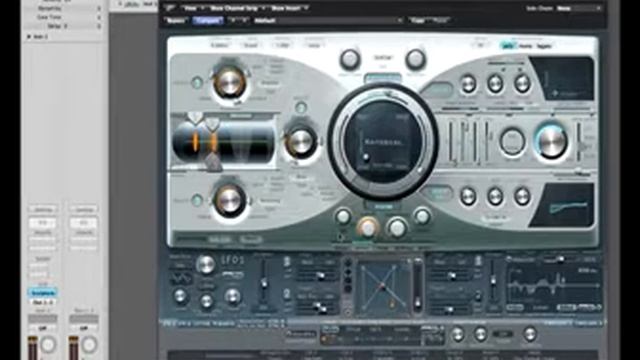
Task: Toggle Object 2 on/off button
Action: click(301, 108)
